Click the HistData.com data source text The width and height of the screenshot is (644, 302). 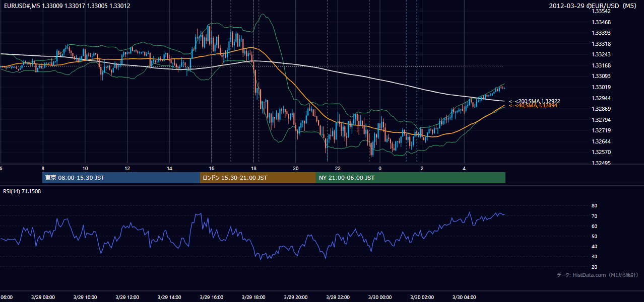597,275
